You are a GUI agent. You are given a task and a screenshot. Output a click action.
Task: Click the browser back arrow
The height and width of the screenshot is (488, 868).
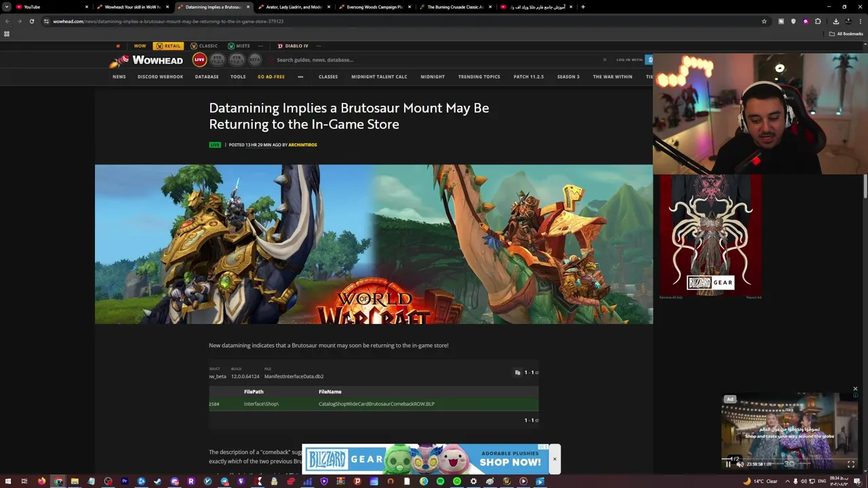7,21
